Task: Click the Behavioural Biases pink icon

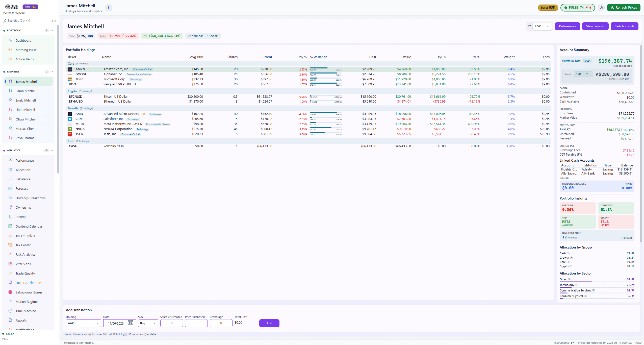Action: point(10,292)
